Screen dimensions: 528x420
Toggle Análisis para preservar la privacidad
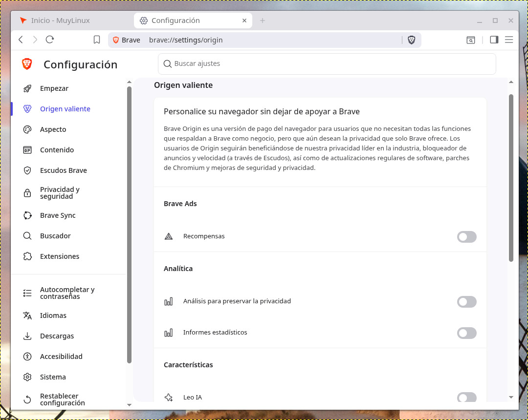click(x=467, y=302)
